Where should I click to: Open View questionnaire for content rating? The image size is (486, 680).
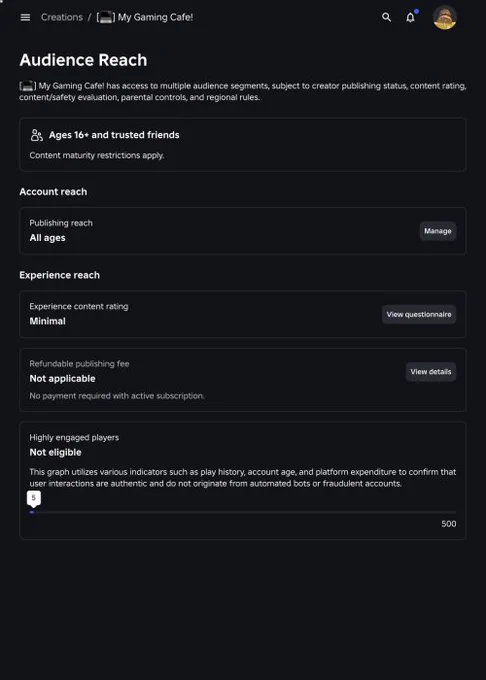click(419, 314)
